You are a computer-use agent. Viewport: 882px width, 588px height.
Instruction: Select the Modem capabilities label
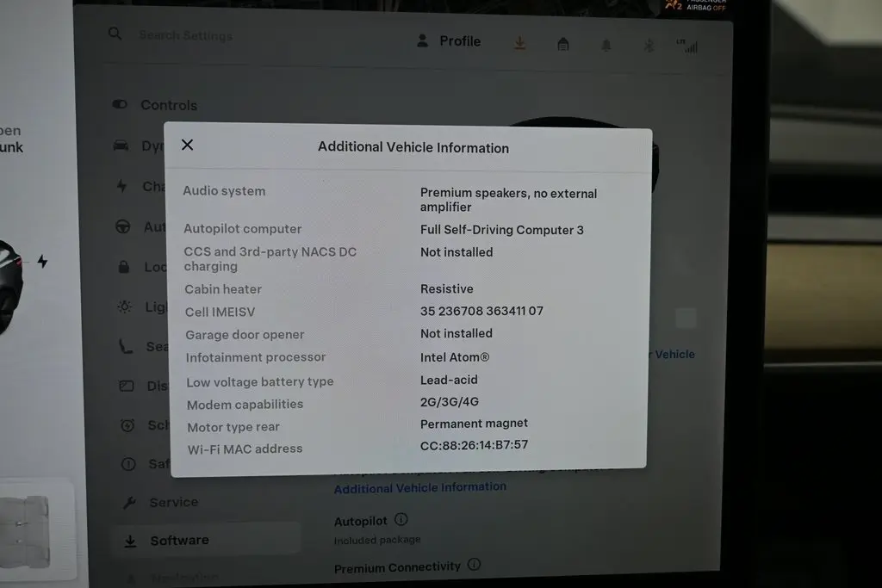245,405
